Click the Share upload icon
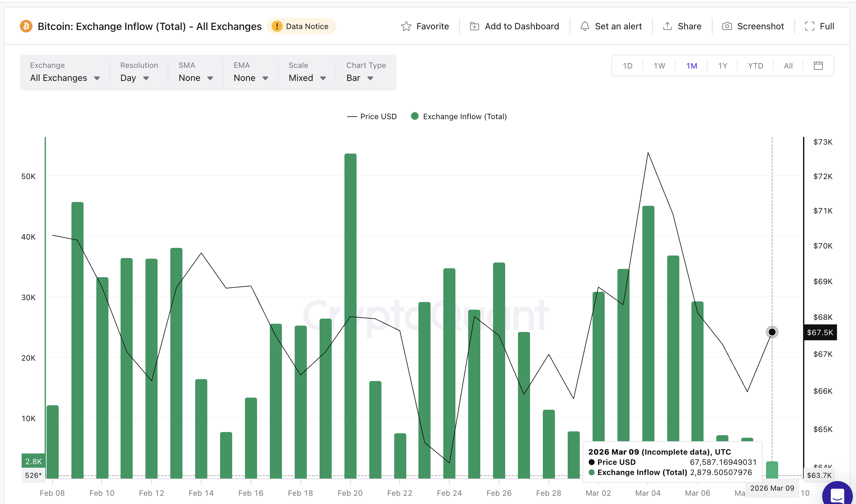856x504 pixels. pyautogui.click(x=667, y=26)
